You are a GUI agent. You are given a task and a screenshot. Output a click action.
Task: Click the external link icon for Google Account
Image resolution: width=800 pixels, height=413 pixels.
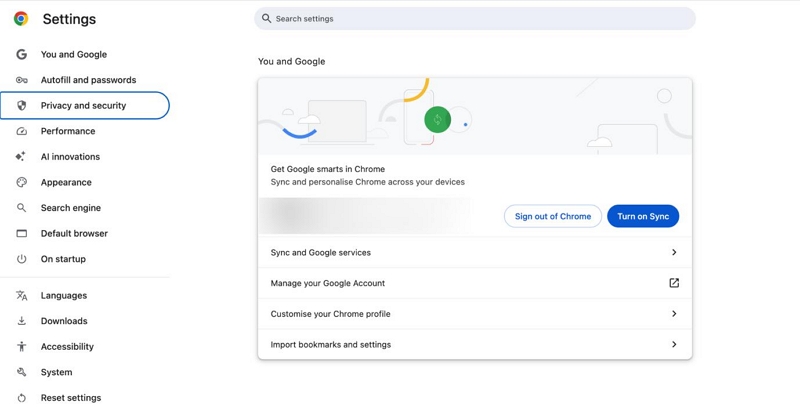coord(674,283)
